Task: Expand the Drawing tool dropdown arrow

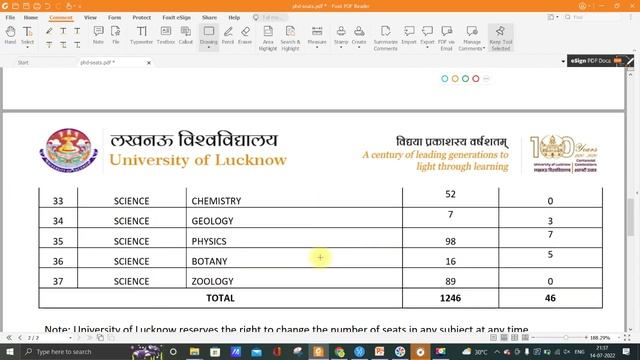Action: click(209, 48)
